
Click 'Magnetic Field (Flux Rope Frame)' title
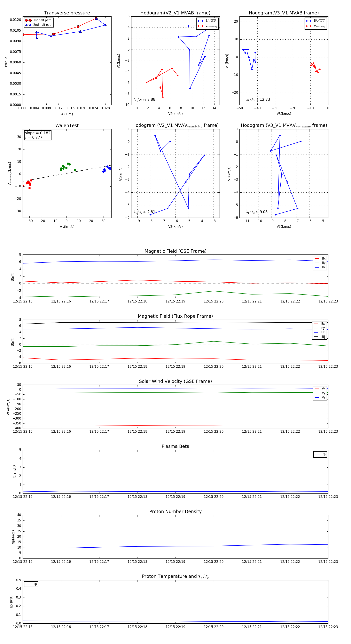(x=175, y=316)
